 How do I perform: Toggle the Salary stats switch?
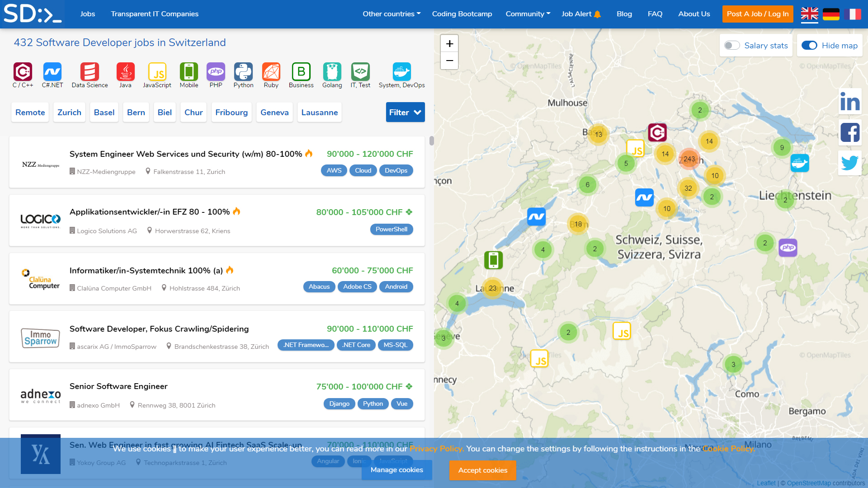coord(732,46)
